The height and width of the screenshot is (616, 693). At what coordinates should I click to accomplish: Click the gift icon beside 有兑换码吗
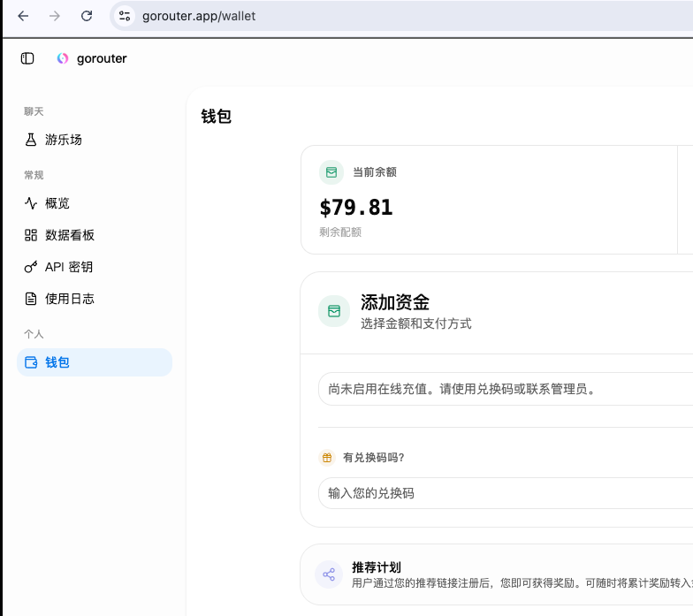click(x=327, y=458)
